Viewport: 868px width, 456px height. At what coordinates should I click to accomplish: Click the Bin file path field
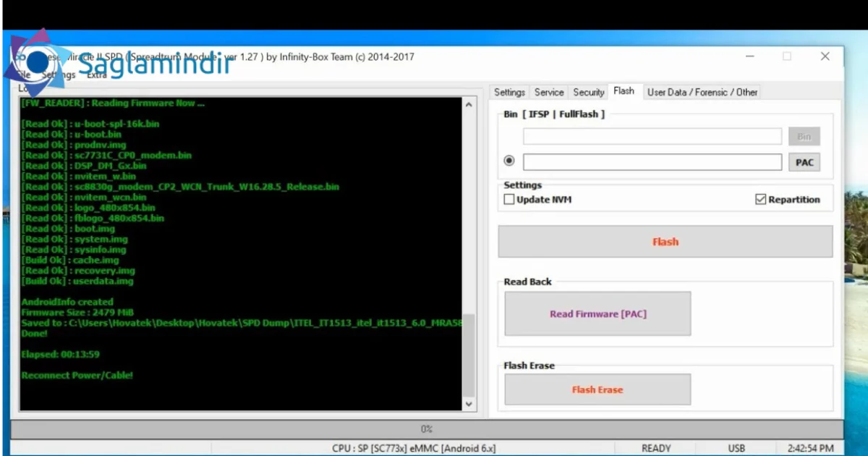[x=652, y=136]
